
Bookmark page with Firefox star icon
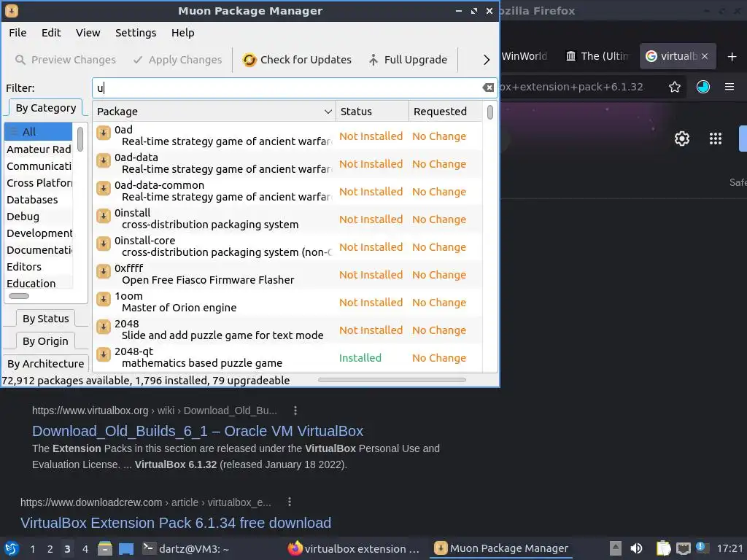pyautogui.click(x=675, y=87)
